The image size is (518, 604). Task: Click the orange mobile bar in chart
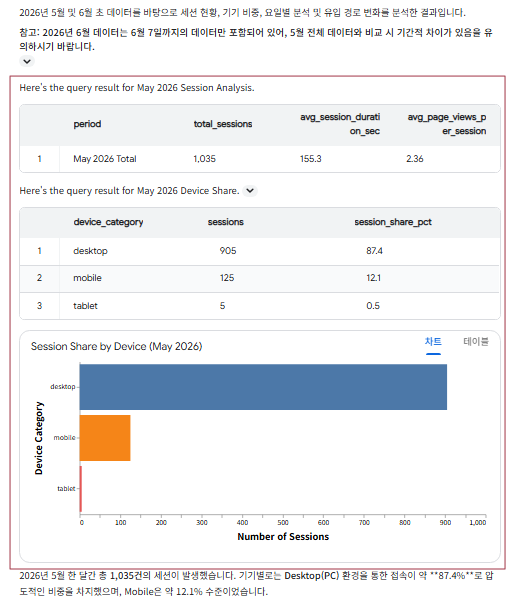105,438
